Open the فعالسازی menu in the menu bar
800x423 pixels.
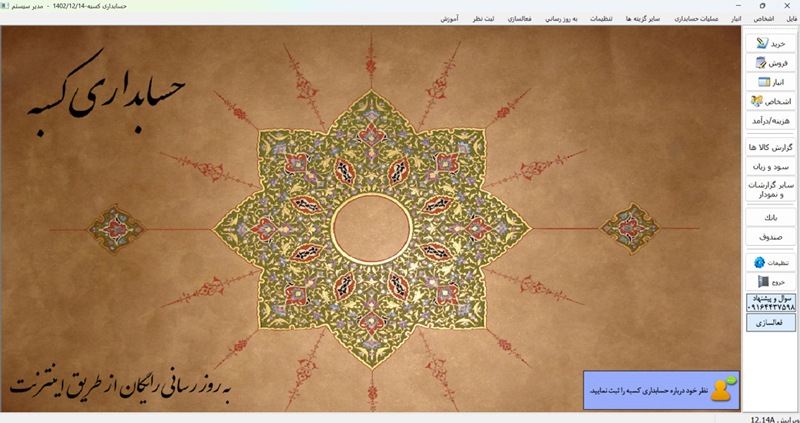(x=520, y=19)
